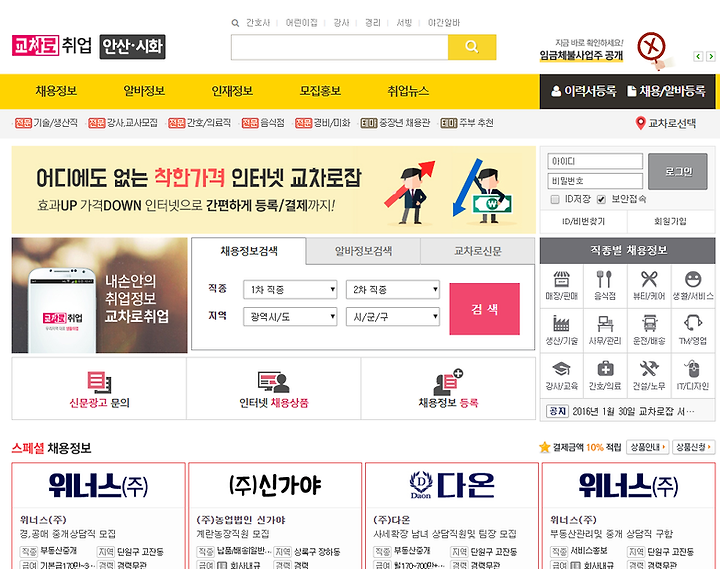
Task: Click the 교차로 취업 logo
Action: [x=51, y=46]
